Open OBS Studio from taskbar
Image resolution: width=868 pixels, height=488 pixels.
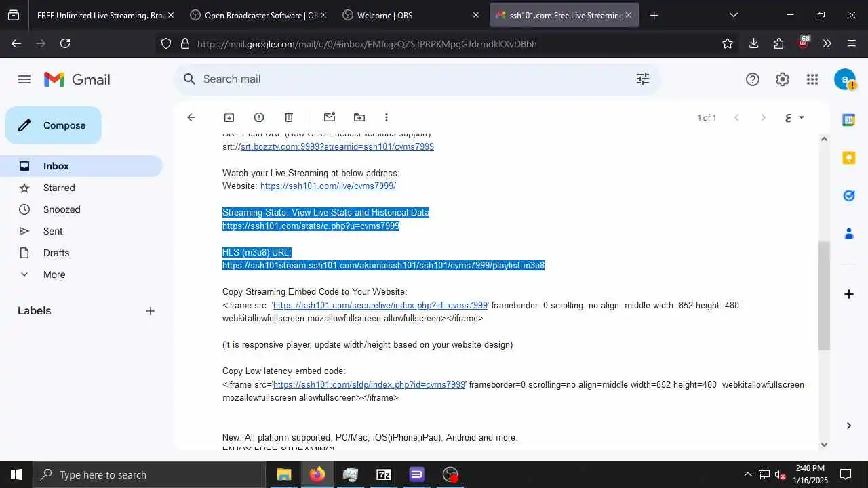[450, 474]
